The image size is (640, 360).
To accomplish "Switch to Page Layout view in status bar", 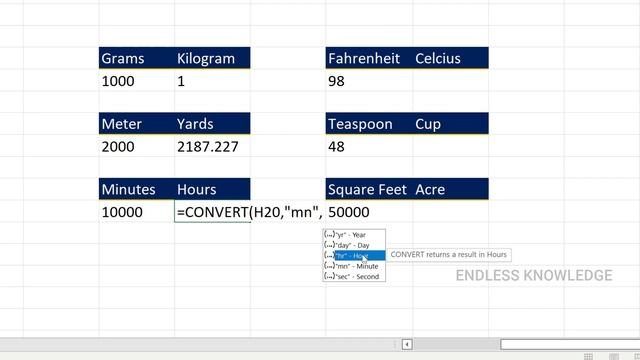I will pos(613,356).
